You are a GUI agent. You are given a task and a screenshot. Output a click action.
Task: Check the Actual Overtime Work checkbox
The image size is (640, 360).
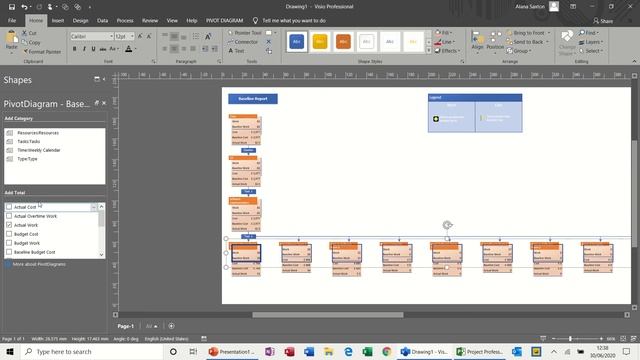[x=9, y=216]
